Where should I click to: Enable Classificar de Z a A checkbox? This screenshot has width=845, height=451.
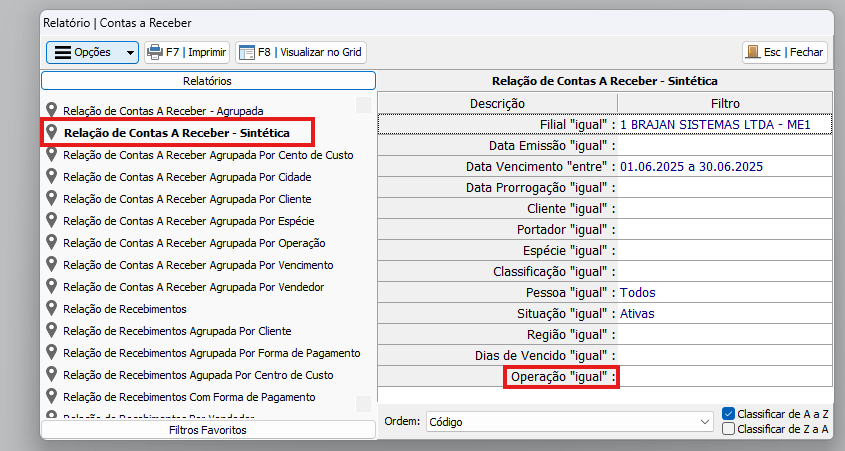click(729, 429)
